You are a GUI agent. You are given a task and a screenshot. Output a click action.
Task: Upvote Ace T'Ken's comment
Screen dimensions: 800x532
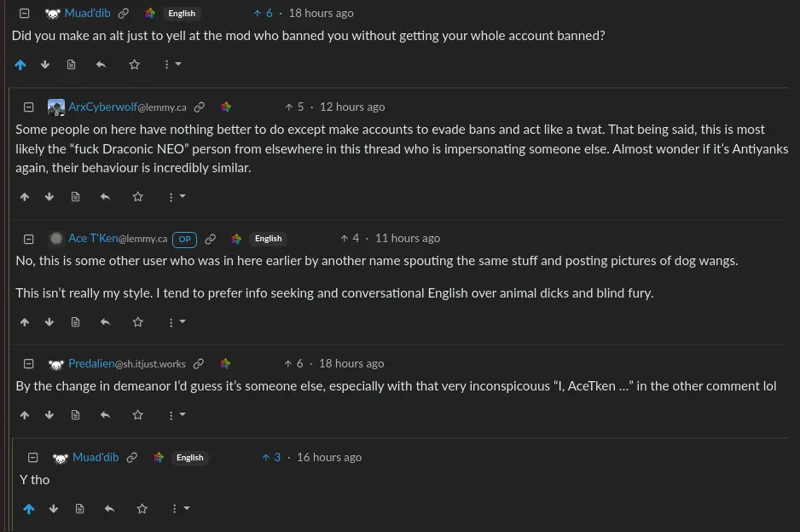click(x=25, y=322)
